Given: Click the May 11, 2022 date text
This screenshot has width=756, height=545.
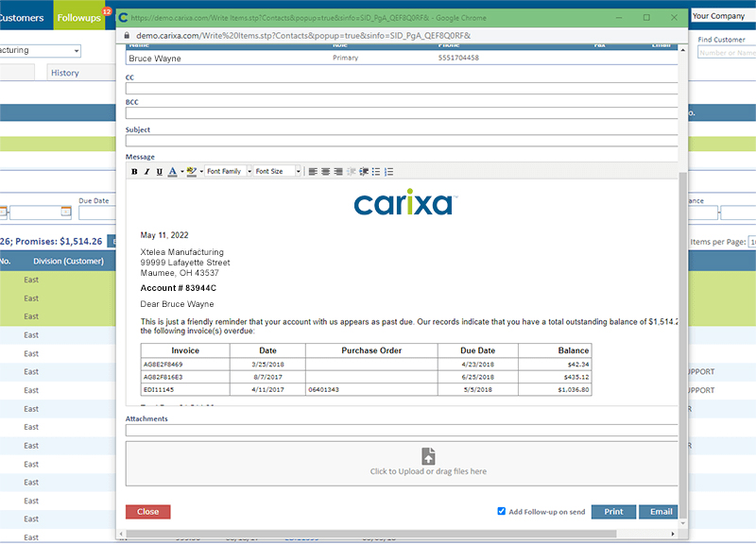Looking at the screenshot, I should click(164, 235).
